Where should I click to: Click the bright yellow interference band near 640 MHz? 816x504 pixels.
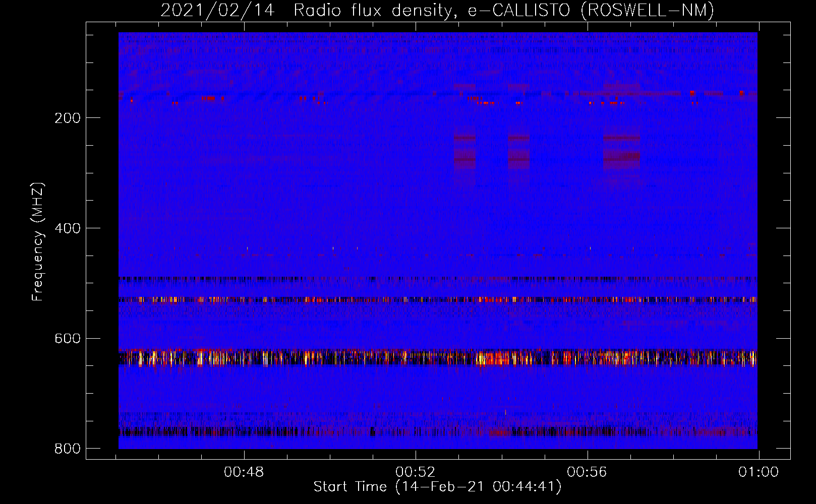438,358
